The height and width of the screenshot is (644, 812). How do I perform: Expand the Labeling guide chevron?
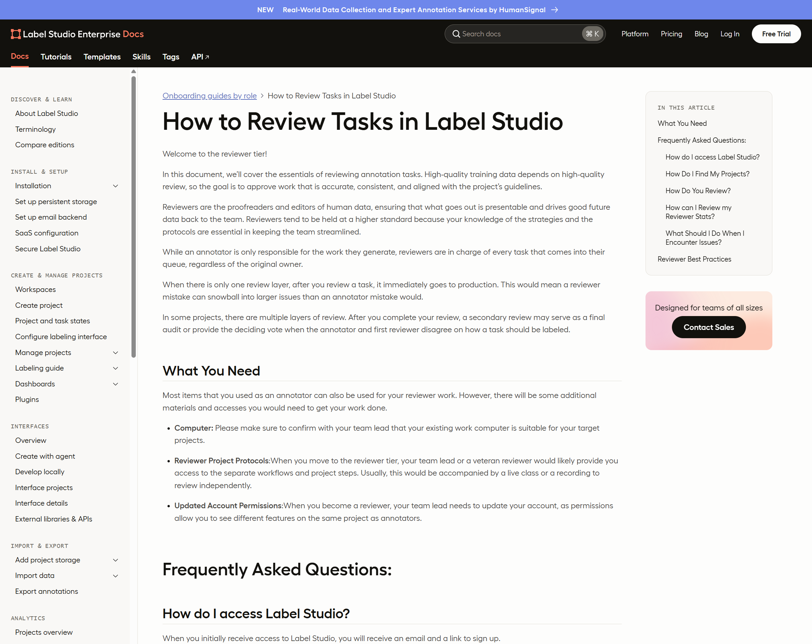(116, 368)
